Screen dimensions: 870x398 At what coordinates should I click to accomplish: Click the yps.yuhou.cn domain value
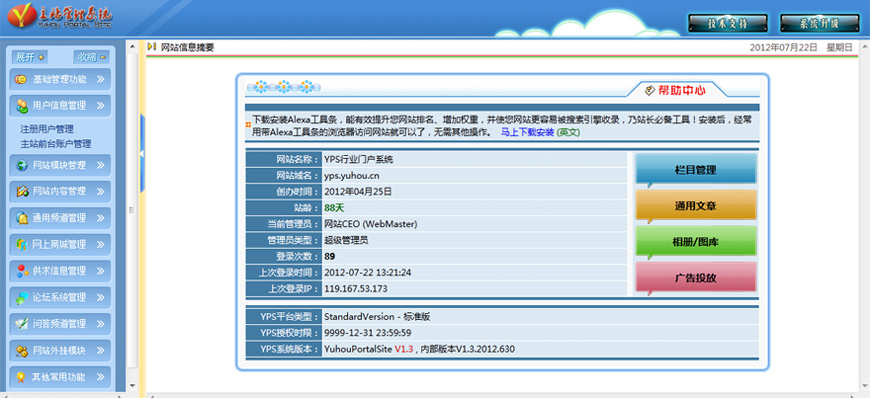352,175
